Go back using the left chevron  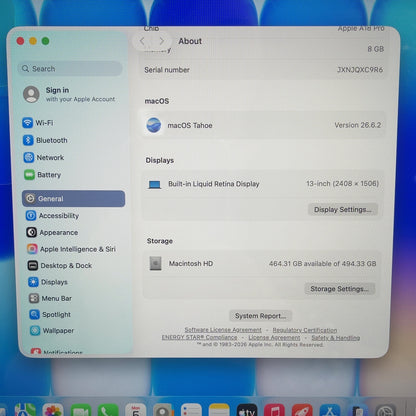click(x=142, y=41)
